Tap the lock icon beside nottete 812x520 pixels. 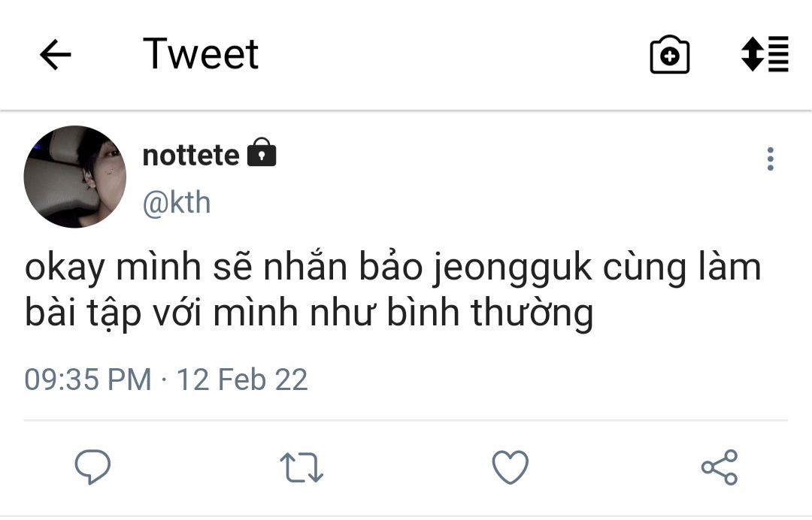coord(261,153)
